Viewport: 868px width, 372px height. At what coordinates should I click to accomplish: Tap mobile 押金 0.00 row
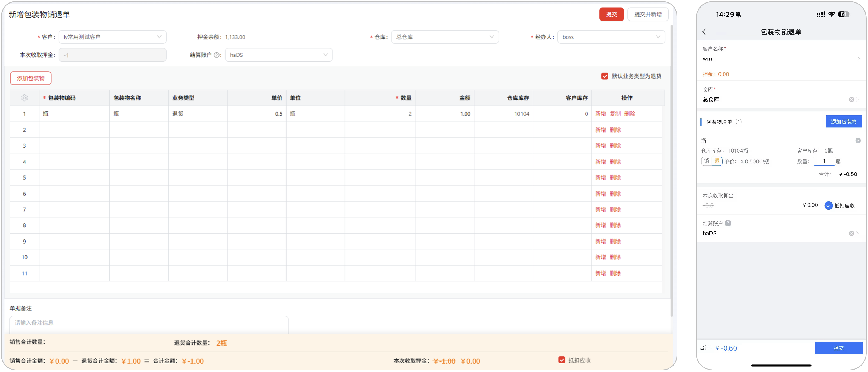781,74
